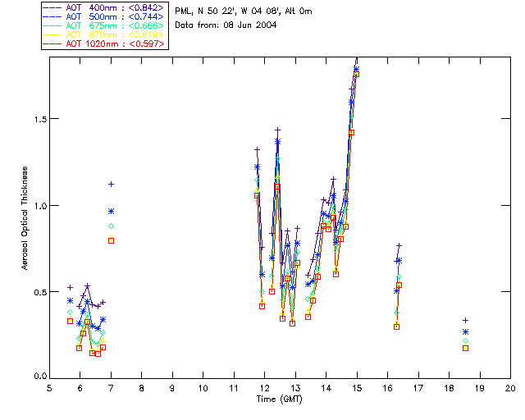Click the red square marker near 18.5 GMT
The image size is (525, 420).
pos(465,348)
